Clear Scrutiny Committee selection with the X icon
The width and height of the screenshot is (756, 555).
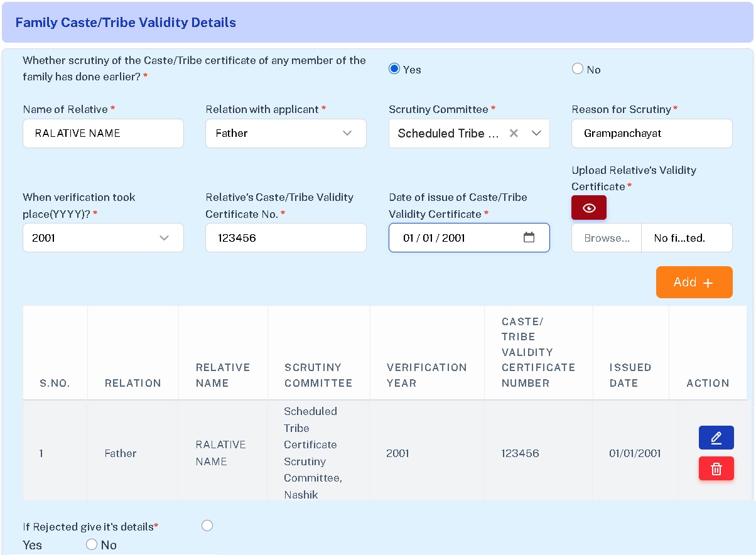click(x=514, y=133)
